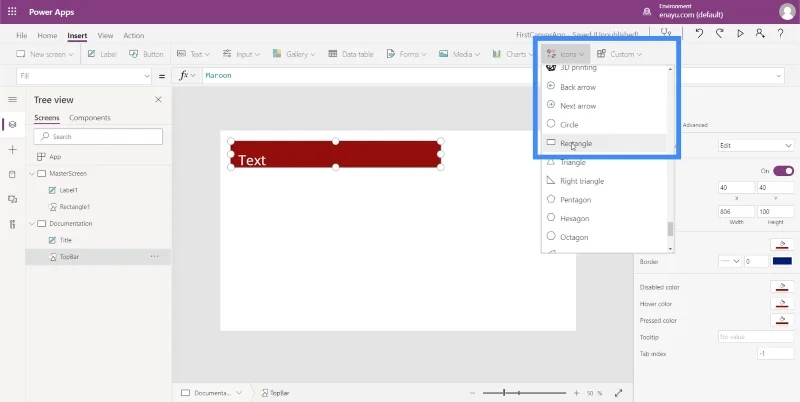This screenshot has width=800, height=402.
Task: Toggle the Visible On switch
Action: (784, 171)
